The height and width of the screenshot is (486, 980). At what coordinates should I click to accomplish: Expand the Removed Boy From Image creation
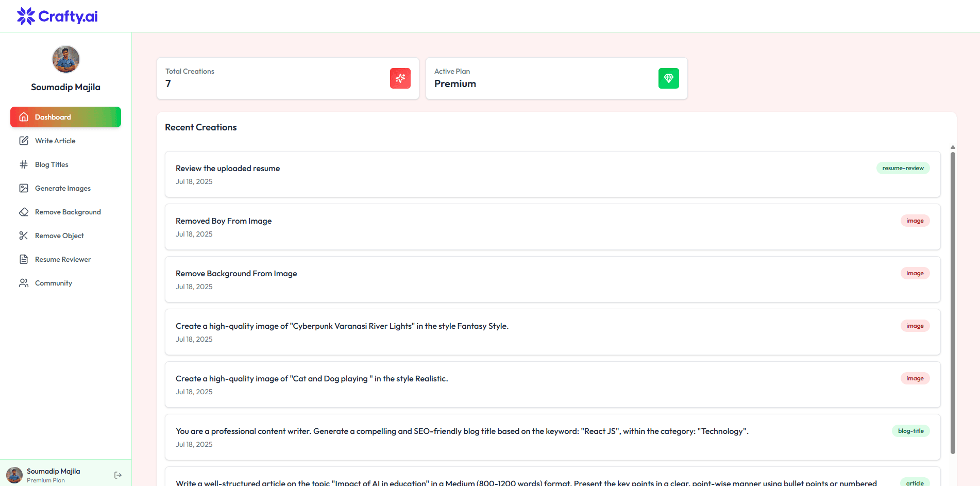point(552,227)
